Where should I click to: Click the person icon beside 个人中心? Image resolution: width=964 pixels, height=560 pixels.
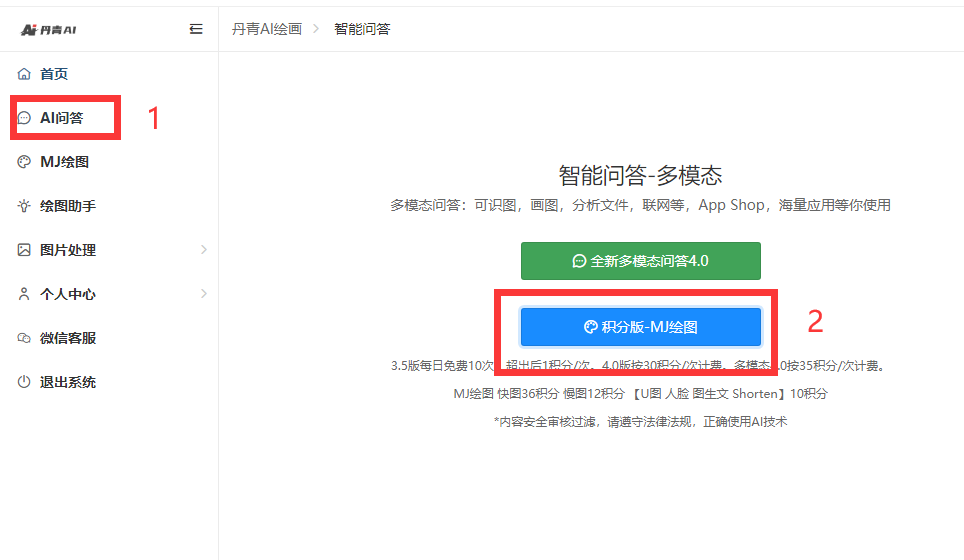click(24, 294)
